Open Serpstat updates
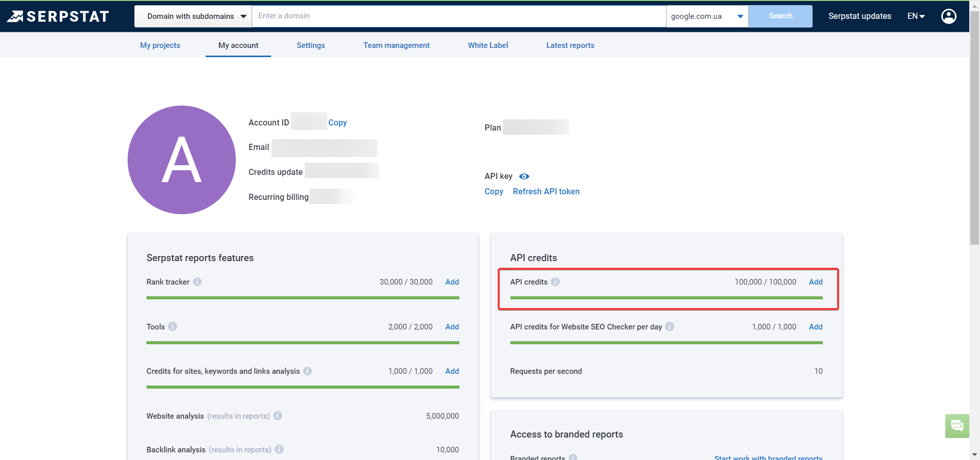The height and width of the screenshot is (460, 980). tap(860, 16)
